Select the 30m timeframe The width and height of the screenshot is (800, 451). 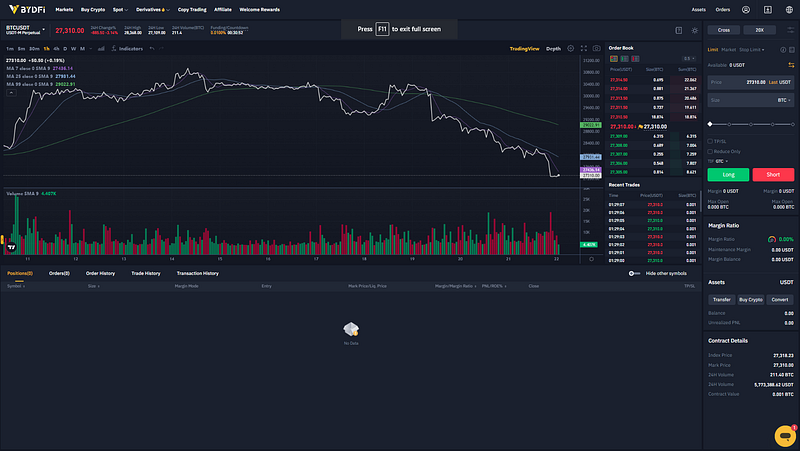tap(34, 49)
